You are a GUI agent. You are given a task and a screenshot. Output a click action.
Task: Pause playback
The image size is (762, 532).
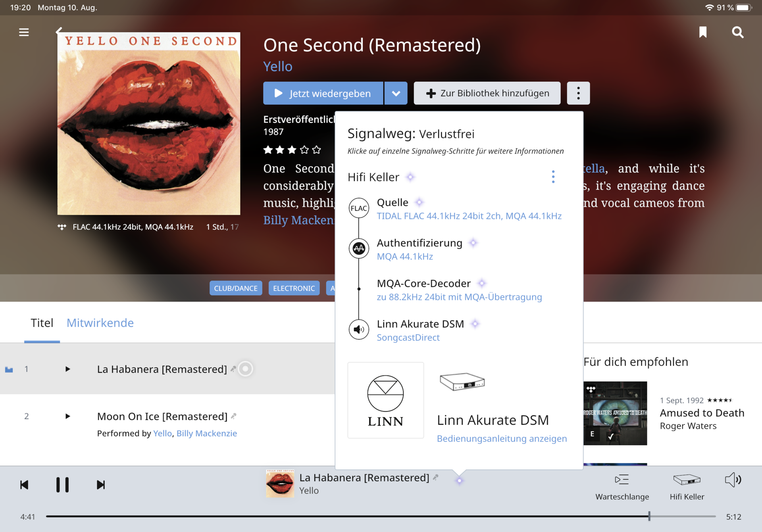click(x=62, y=485)
